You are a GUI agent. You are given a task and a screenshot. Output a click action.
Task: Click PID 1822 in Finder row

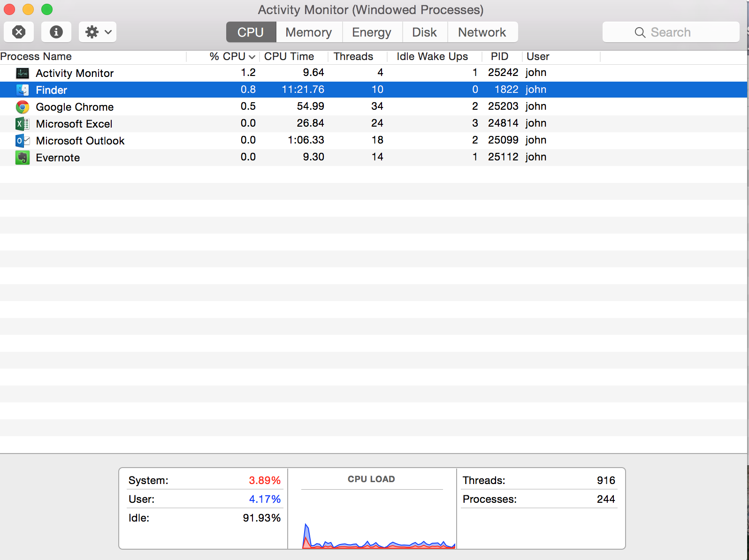[x=506, y=89]
